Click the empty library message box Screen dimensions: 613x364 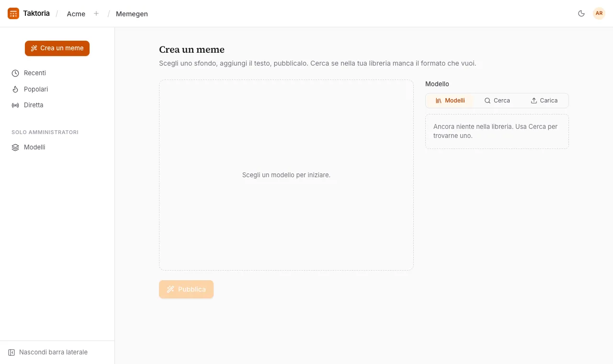tap(497, 131)
